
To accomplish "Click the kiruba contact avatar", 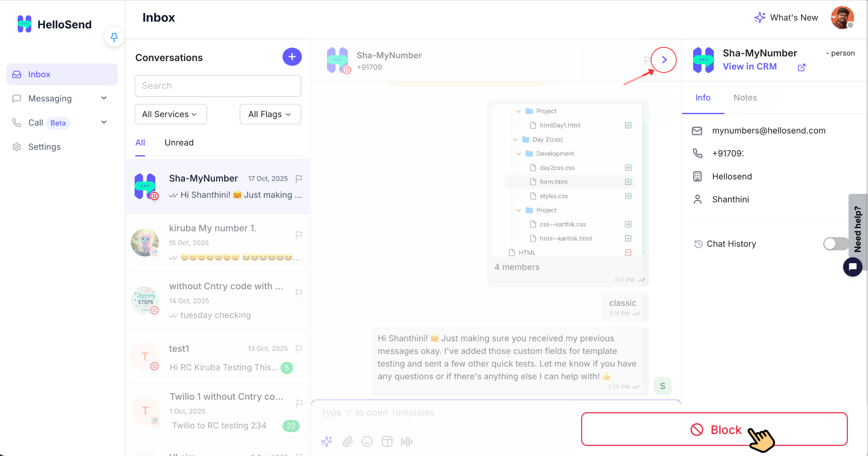I will click(145, 243).
